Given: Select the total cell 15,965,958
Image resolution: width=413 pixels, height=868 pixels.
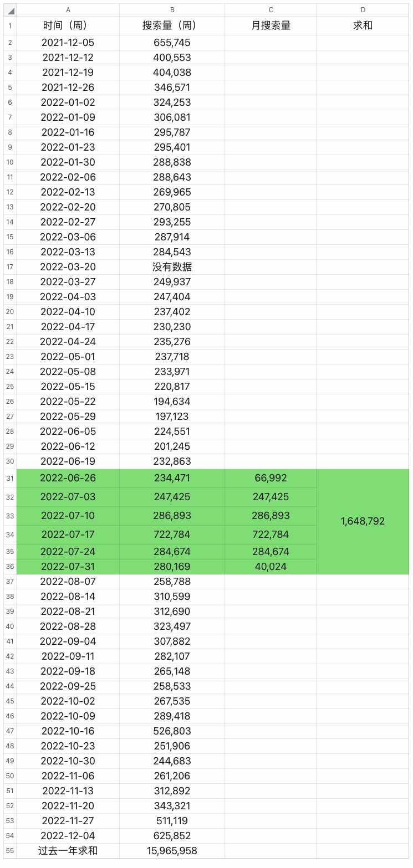Looking at the screenshot, I should [172, 851].
